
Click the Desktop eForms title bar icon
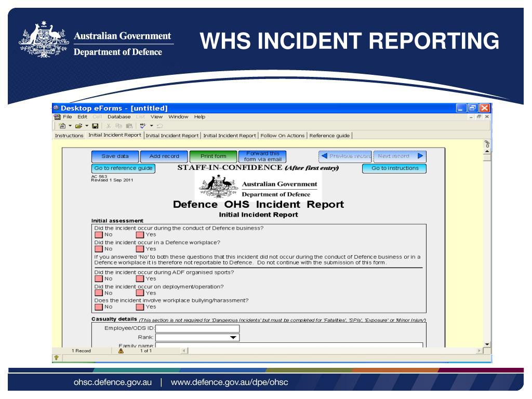click(x=56, y=108)
